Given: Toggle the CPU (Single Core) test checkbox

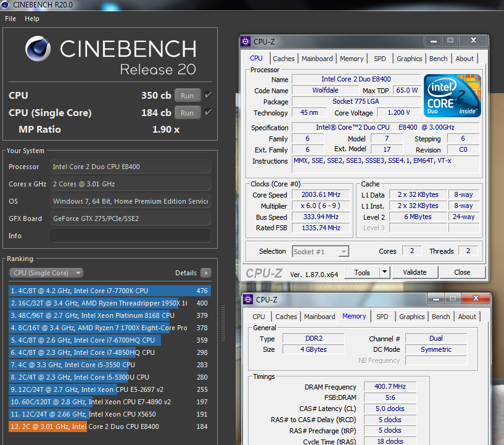Looking at the screenshot, I should point(208,112).
